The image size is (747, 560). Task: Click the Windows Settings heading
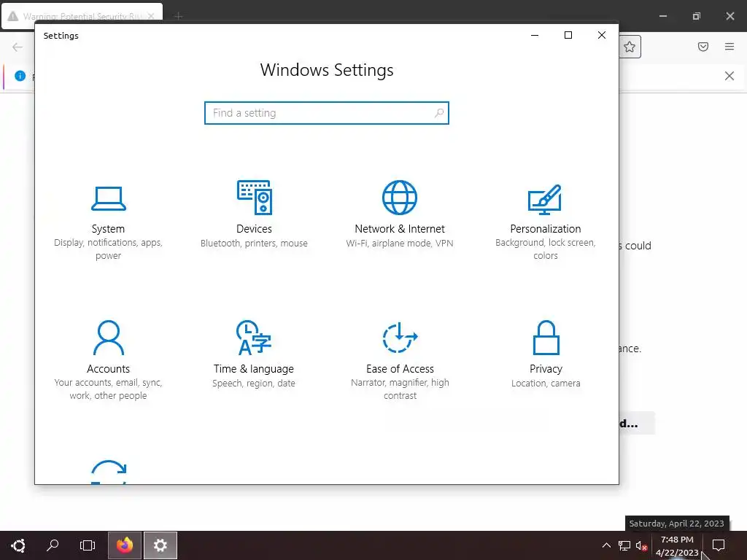point(327,70)
